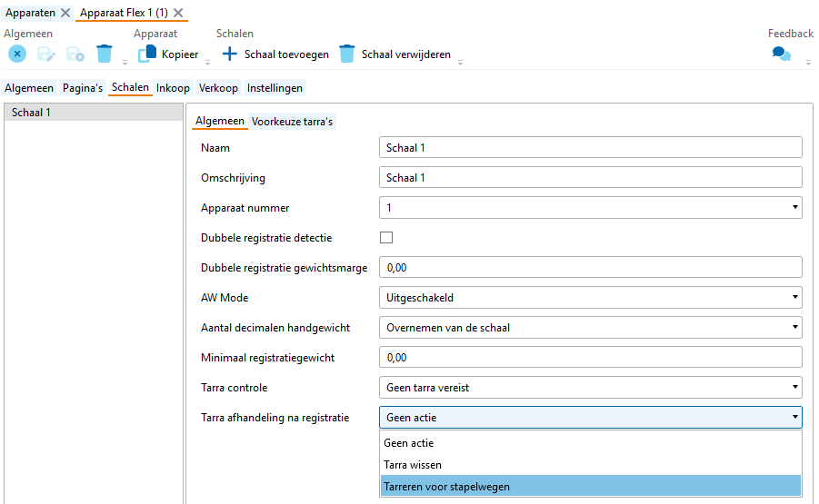Open the Apparaat nummer dropdown

click(794, 207)
